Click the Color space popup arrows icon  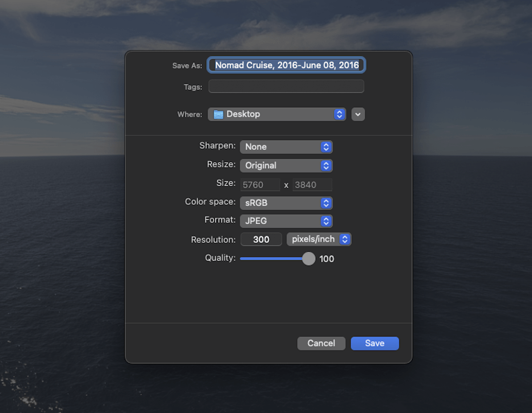[326, 203]
